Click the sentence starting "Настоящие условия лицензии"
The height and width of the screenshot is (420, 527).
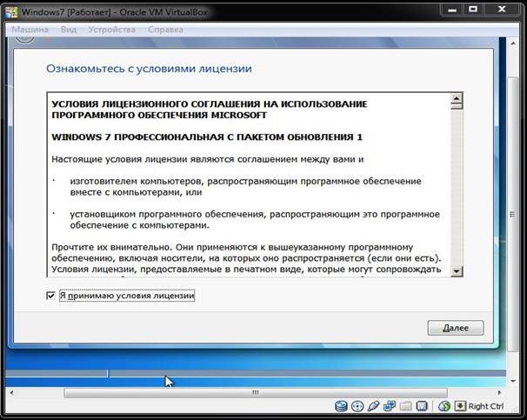pyautogui.click(x=207, y=159)
